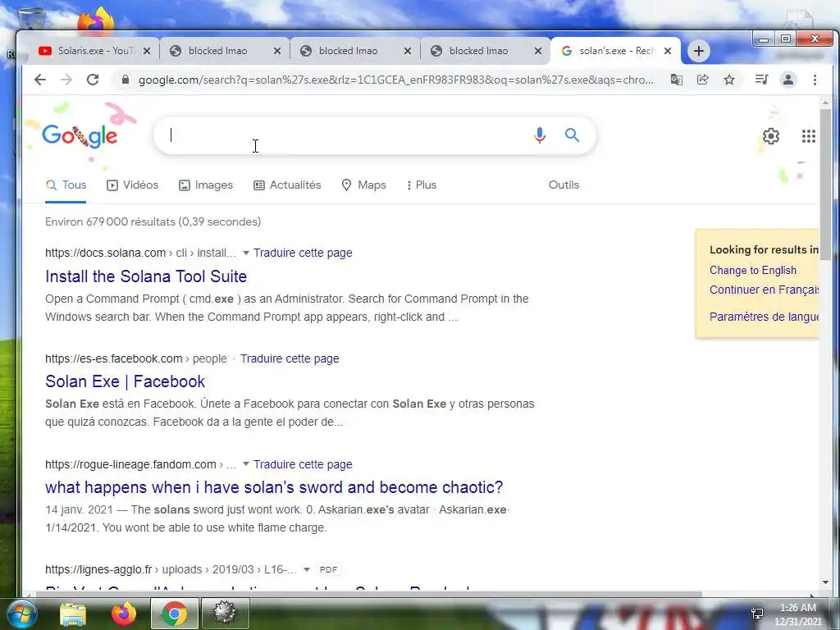Click the forward navigation arrow
This screenshot has width=840, height=630.
66,80
